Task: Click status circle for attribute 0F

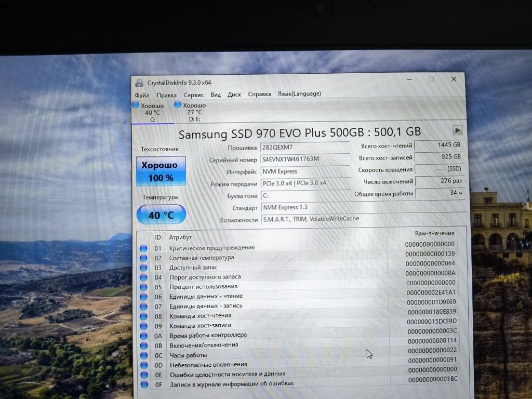Action: [x=144, y=384]
